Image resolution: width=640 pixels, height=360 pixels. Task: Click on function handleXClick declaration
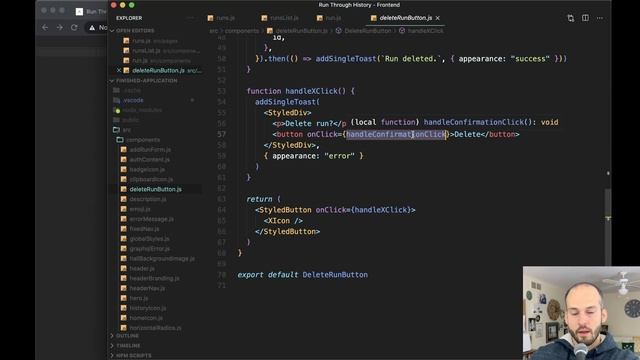tap(301, 91)
